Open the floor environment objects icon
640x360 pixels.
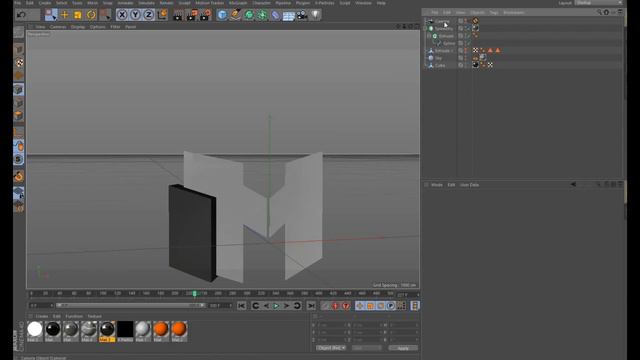pos(289,16)
